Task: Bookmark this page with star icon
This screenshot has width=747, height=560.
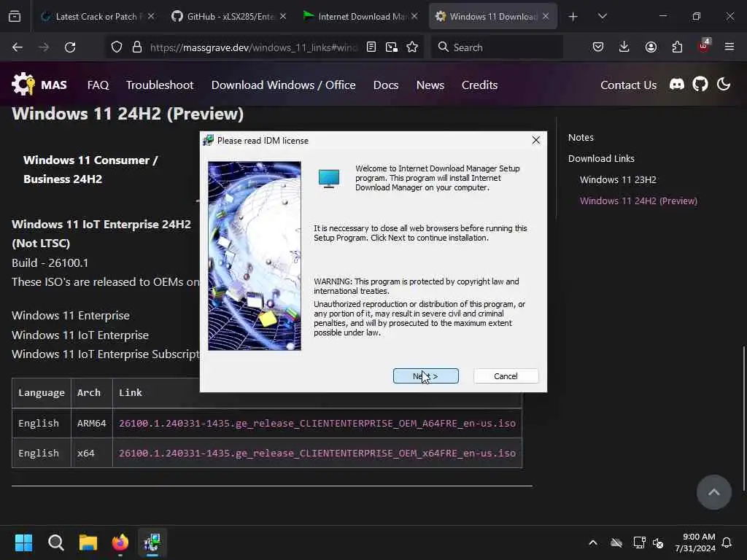Action: (412, 47)
